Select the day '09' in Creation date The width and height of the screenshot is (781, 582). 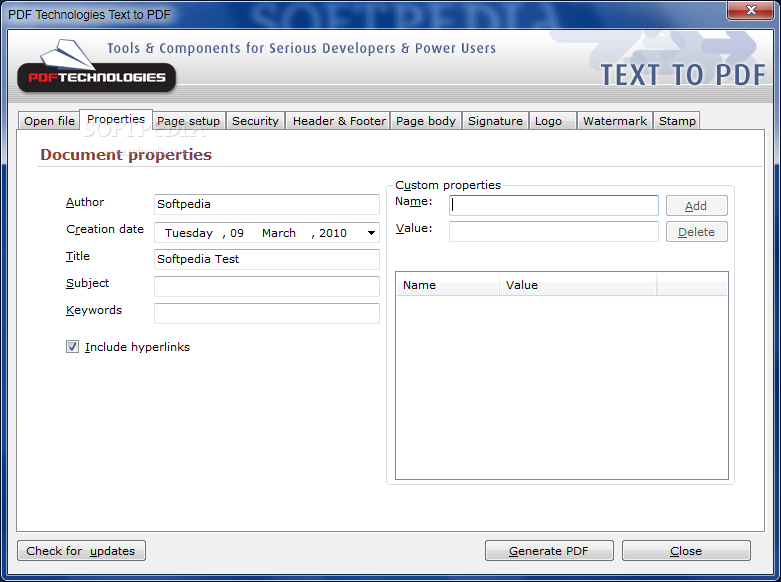click(x=237, y=233)
